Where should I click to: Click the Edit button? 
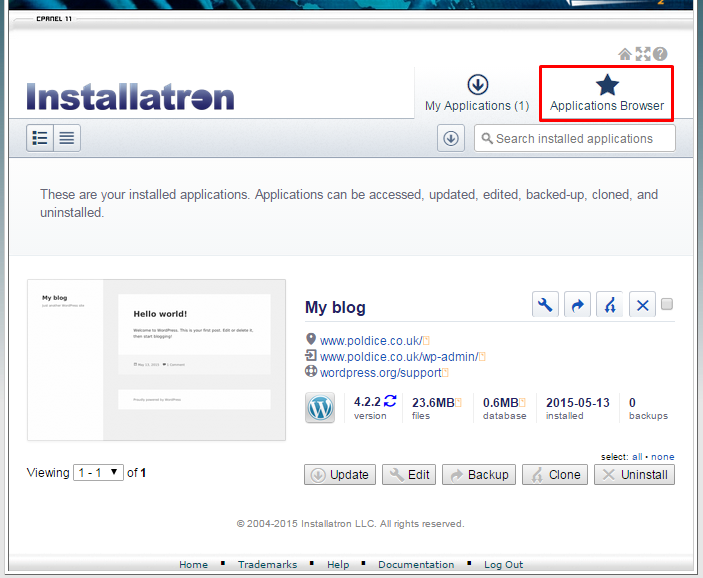click(409, 474)
